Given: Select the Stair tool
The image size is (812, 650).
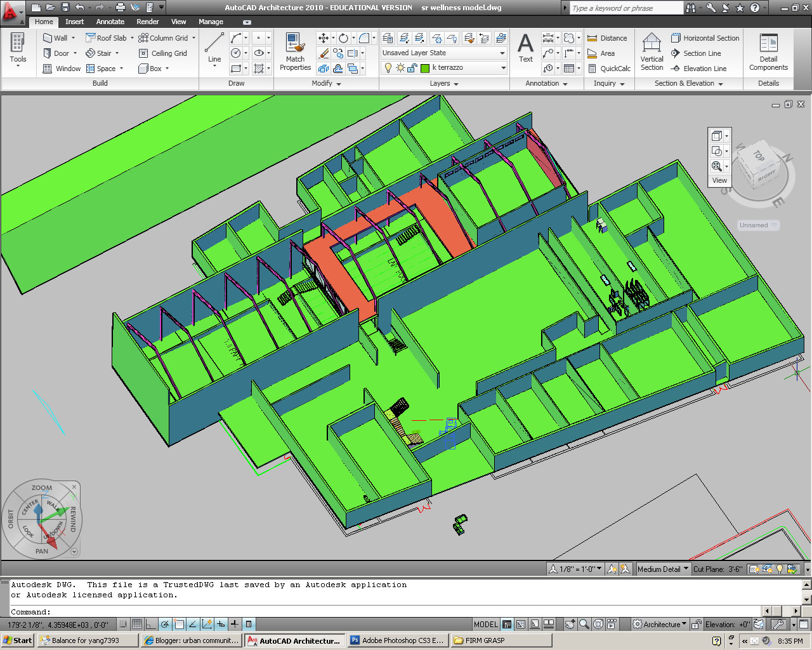Looking at the screenshot, I should (99, 53).
